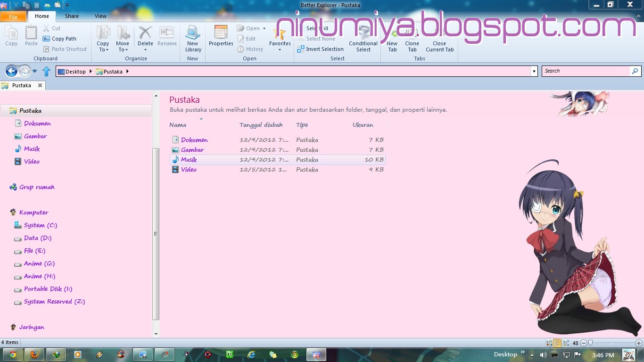Image resolution: width=644 pixels, height=362 pixels.
Task: Open Jaringan in the navigation pane
Action: [x=27, y=327]
